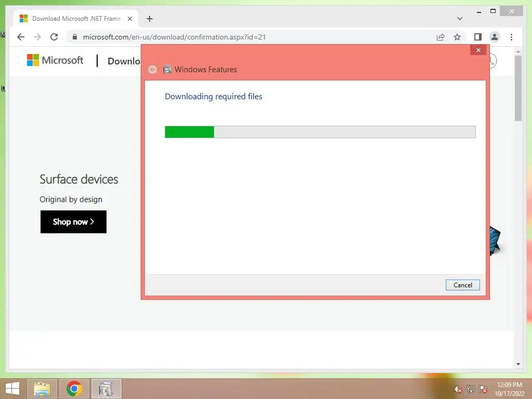Click the network tray icon
This screenshot has height=399, width=532.
click(470, 389)
